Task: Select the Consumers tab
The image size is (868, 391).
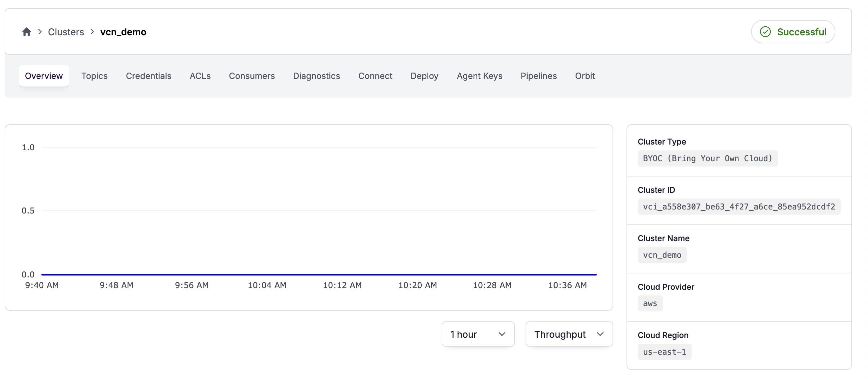Action: (252, 76)
